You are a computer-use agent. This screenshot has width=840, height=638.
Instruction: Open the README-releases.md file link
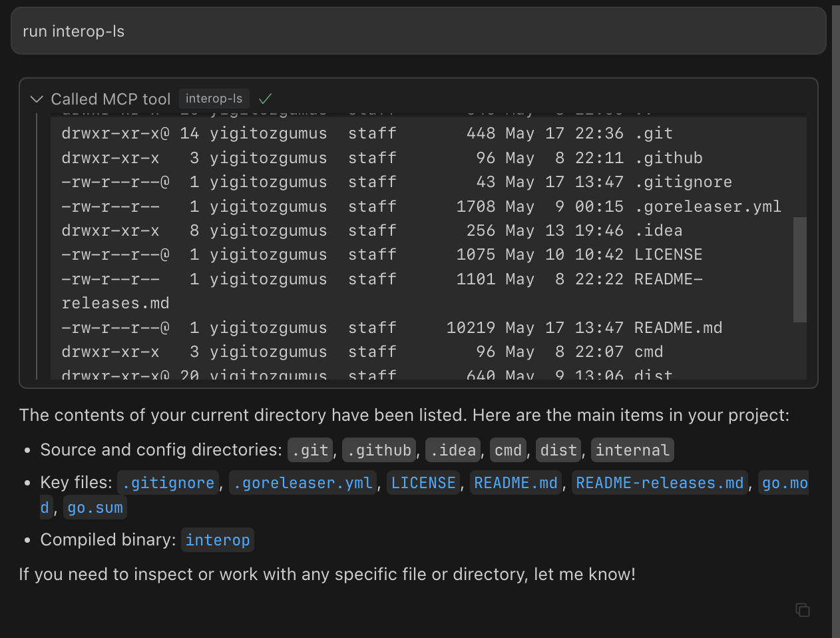pyautogui.click(x=660, y=483)
